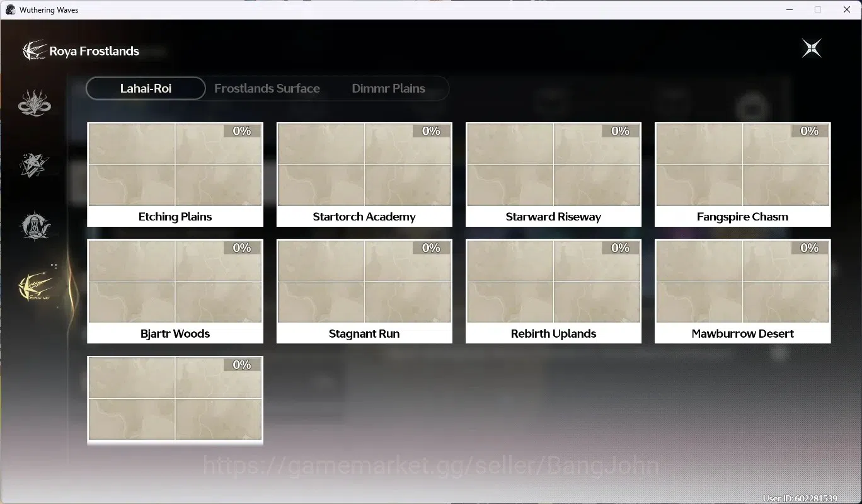
Task: Maximize the Wuthering Waves window
Action: (818, 9)
